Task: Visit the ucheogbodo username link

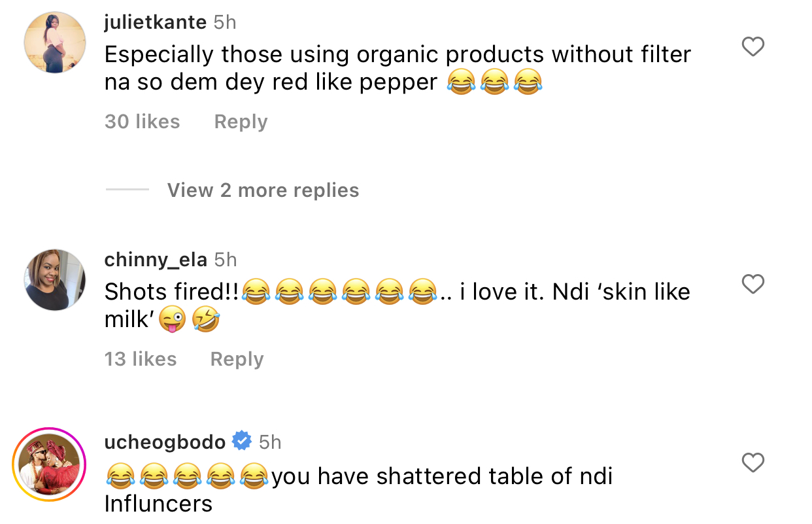Action: (x=165, y=442)
